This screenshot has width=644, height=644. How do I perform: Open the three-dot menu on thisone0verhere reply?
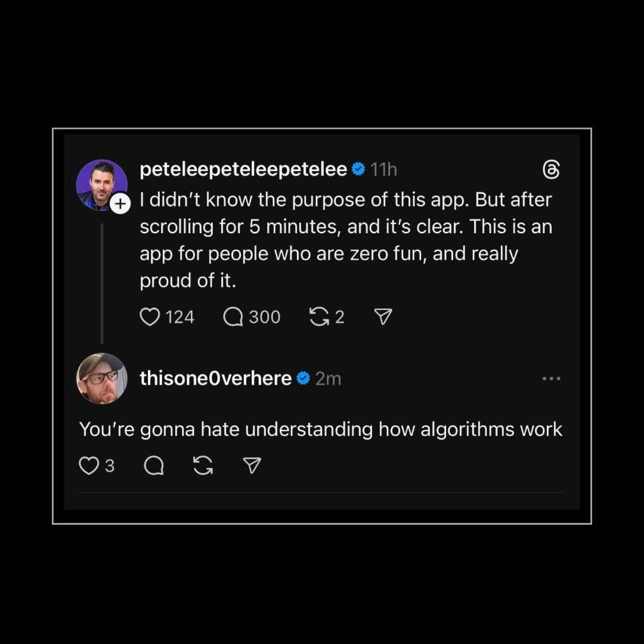[x=552, y=379]
